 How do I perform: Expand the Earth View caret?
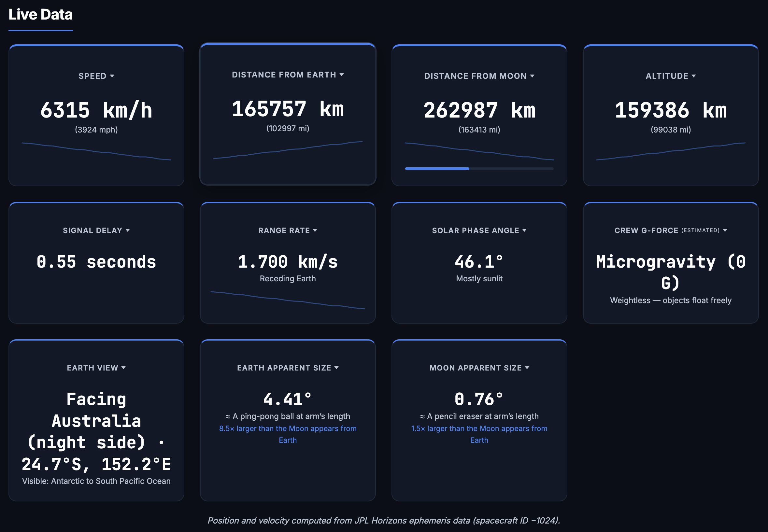click(x=124, y=368)
